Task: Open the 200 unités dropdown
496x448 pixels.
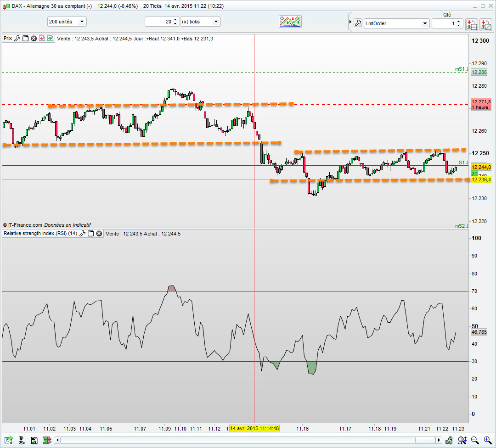Action: point(67,22)
